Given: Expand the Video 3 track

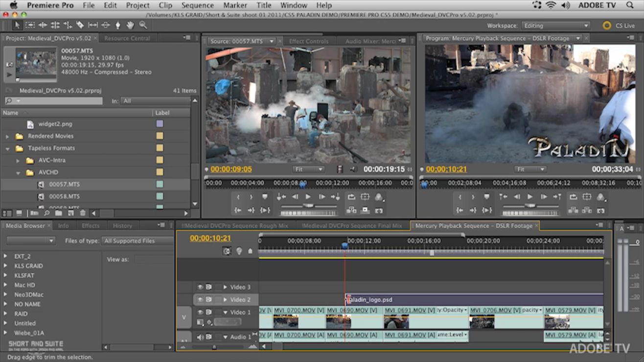Looking at the screenshot, I should pos(225,287).
